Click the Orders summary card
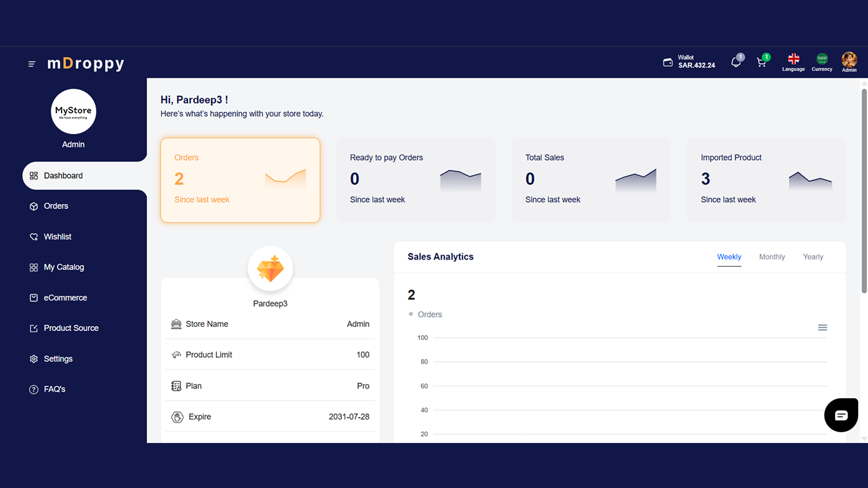This screenshot has width=868, height=488. [240, 180]
